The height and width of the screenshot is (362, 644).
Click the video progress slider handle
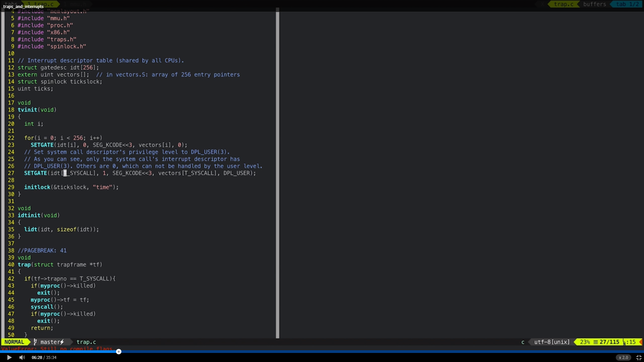pos(119,352)
